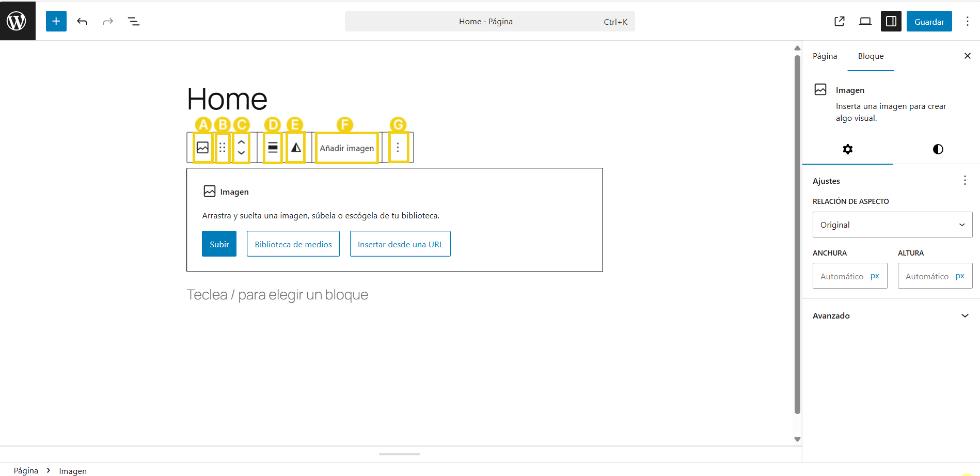
Task: Open block options three-dot menu
Action: 398,148
